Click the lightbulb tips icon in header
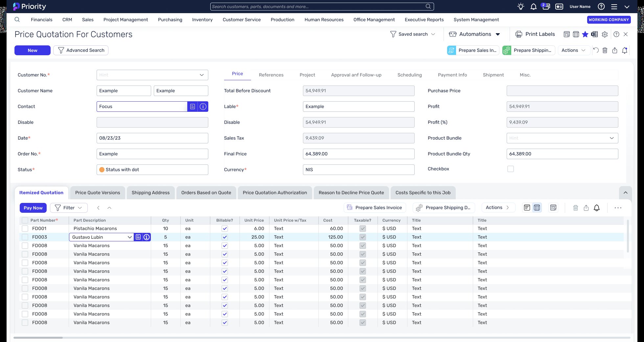Viewport: 644px width, 342px height. (x=520, y=7)
